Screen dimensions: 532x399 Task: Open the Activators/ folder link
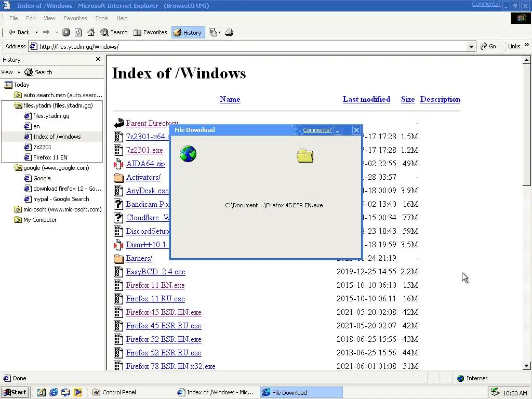coord(143,177)
